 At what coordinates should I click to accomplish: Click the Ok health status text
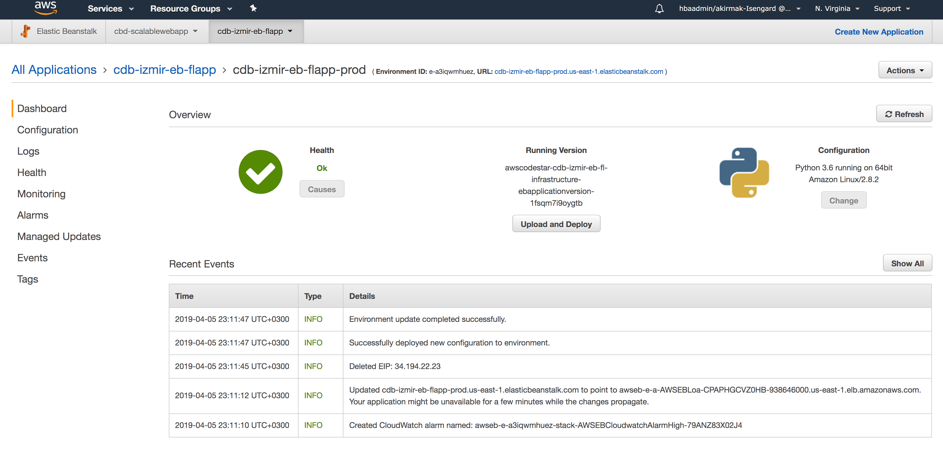coord(322,168)
